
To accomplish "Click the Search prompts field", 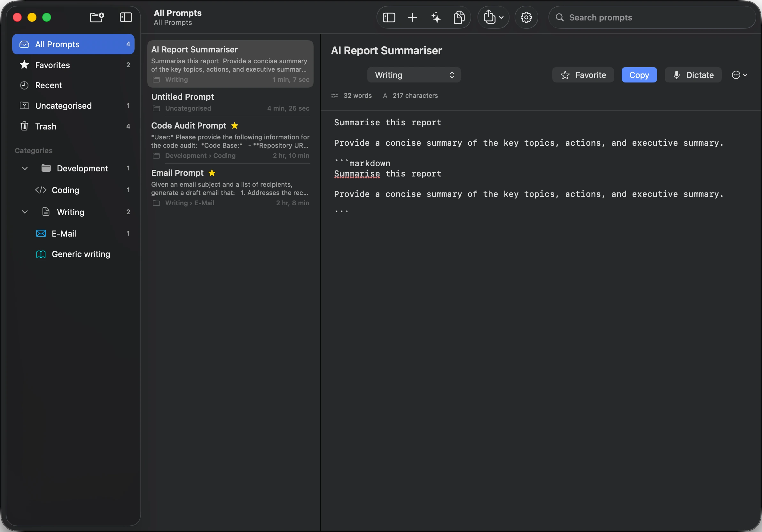I will coord(652,17).
